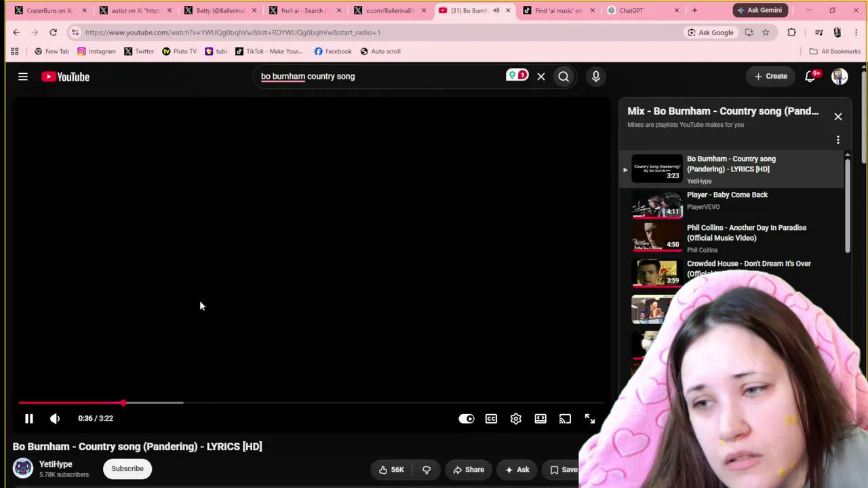868x488 pixels.
Task: Toggle closed captions on the video
Action: point(492,419)
